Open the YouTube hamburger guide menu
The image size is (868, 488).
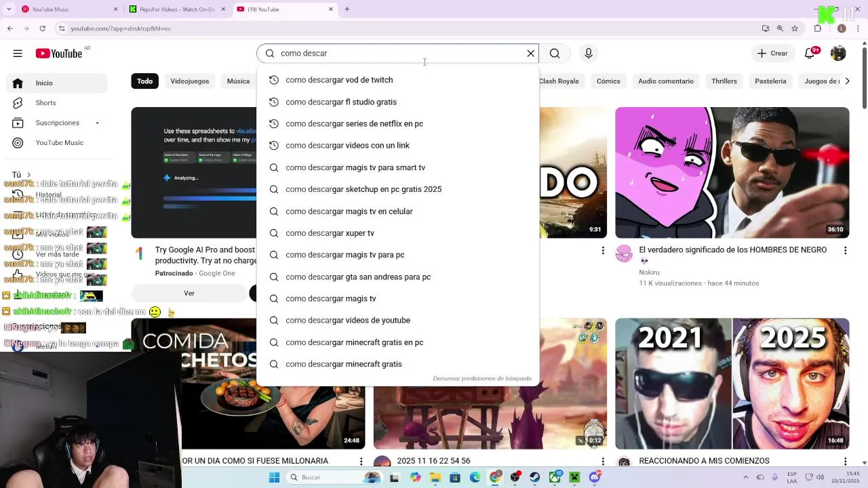(x=18, y=54)
